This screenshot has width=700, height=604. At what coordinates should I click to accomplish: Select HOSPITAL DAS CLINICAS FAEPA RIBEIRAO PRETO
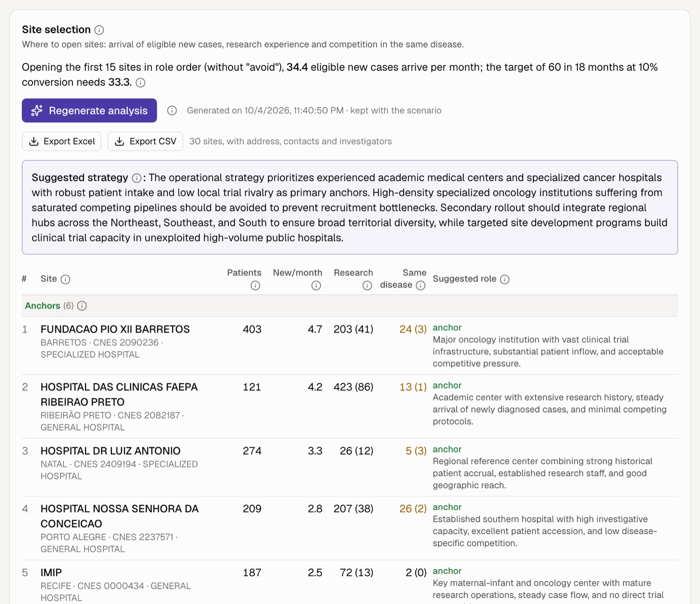119,394
